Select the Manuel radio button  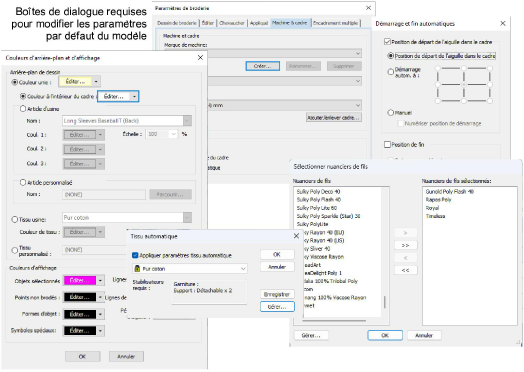(390, 113)
